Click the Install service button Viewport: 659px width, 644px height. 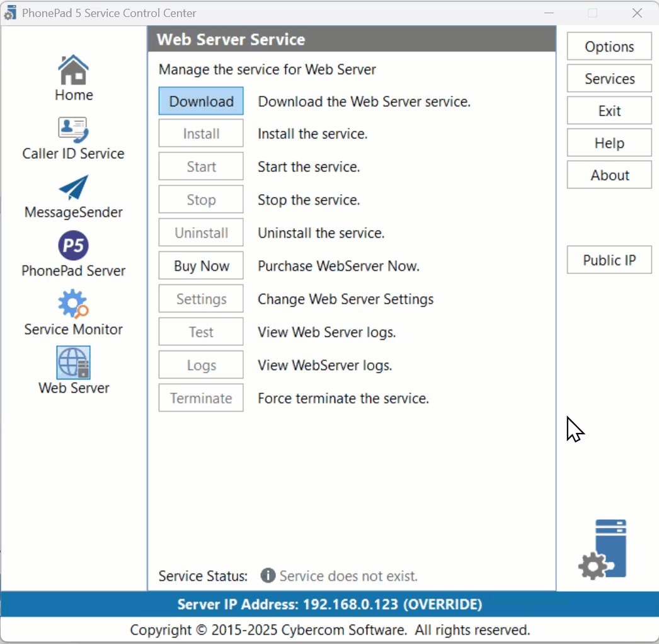pos(201,133)
